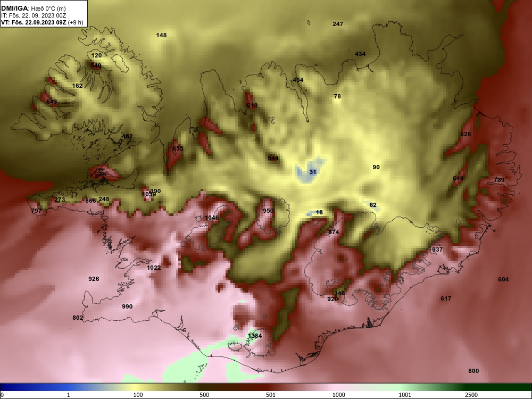Click the map value 1039
Image resolution: width=532 pixels, height=399 pixels.
149,194
